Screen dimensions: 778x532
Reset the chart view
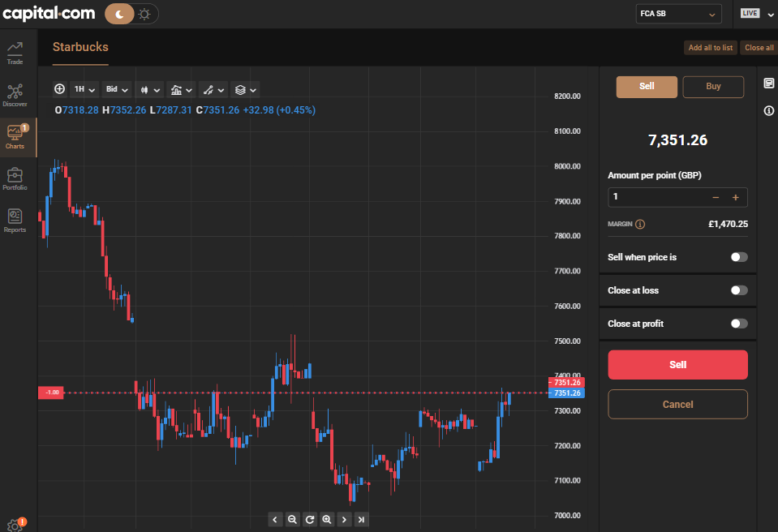click(x=310, y=520)
